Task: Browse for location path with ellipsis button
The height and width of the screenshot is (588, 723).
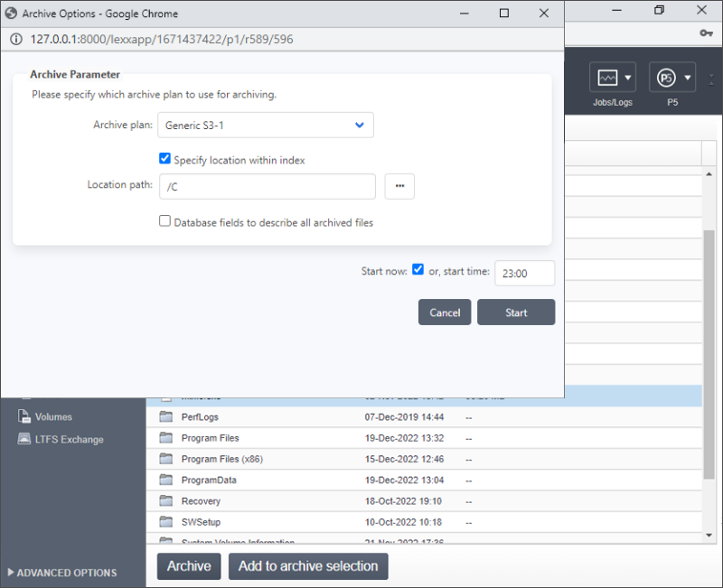Action: point(399,186)
